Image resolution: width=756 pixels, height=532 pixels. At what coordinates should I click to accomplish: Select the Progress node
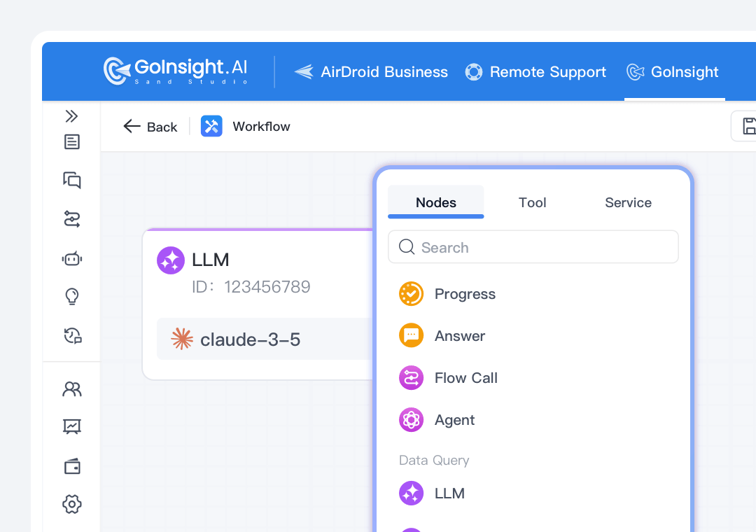464,294
